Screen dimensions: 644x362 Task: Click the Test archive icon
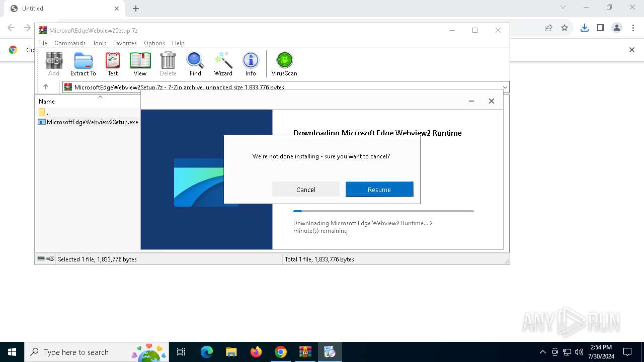(113, 64)
